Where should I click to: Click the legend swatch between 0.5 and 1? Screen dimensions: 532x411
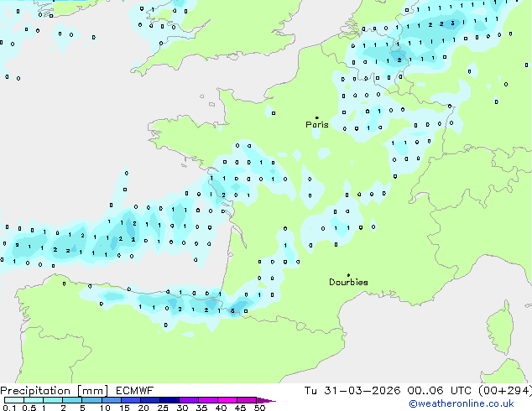pos(34,400)
